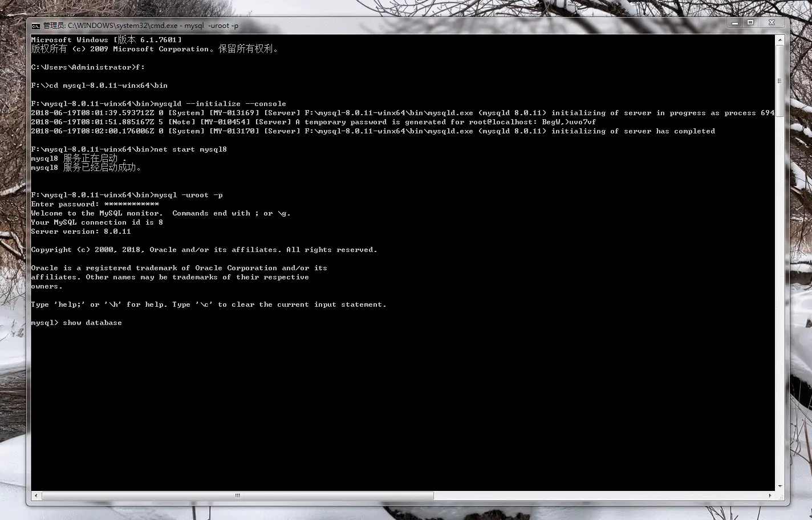Click the 'initializing of server has completed' log line
Image resolution: width=812 pixels, height=520 pixels.
[x=373, y=131]
